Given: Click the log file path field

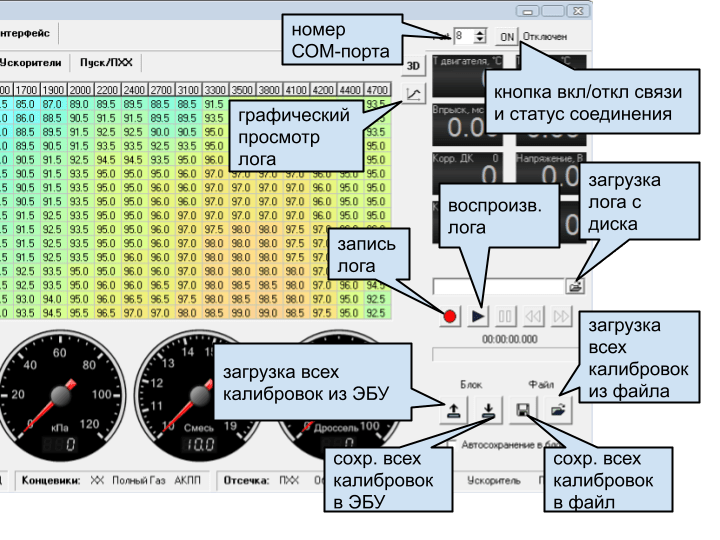Looking at the screenshot, I should click(x=498, y=286).
